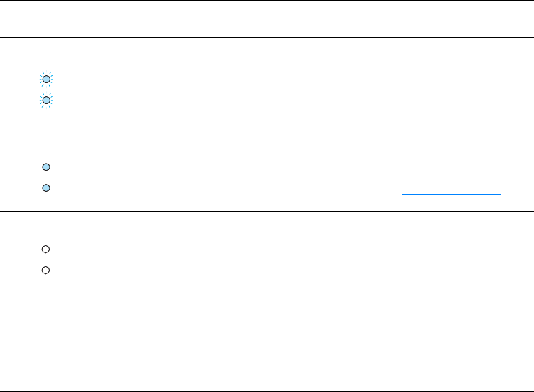
Task: Click the lower unlit white light icon
Action: pos(45,270)
